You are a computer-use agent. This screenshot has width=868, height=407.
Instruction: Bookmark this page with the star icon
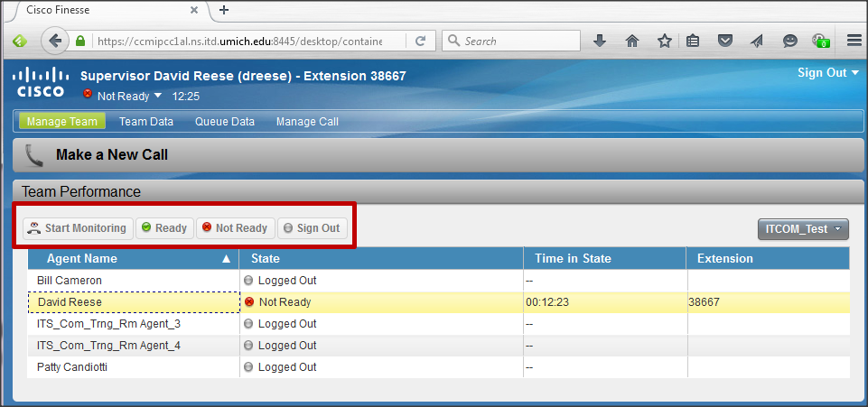pos(664,41)
